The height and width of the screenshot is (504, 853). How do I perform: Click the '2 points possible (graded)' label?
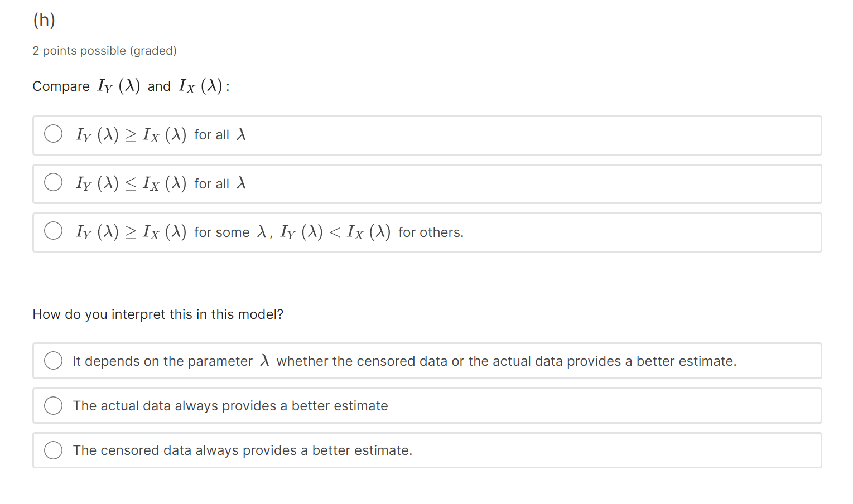[x=104, y=50]
